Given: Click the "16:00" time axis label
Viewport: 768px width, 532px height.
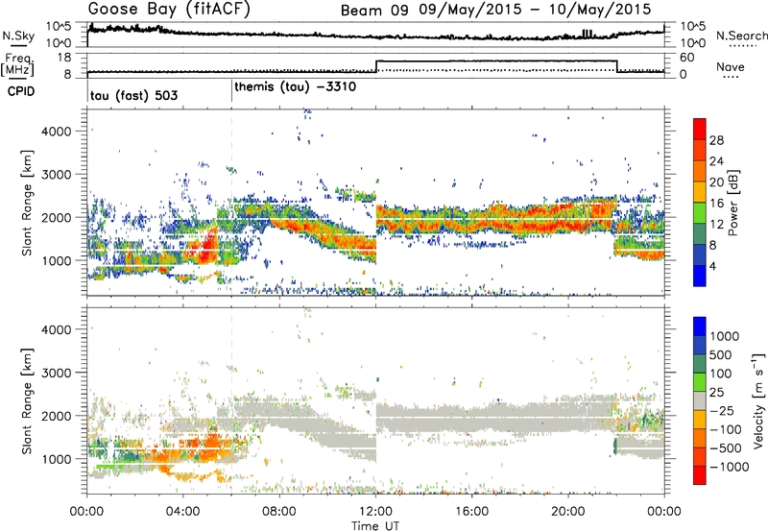Looking at the screenshot, I should tap(471, 512).
